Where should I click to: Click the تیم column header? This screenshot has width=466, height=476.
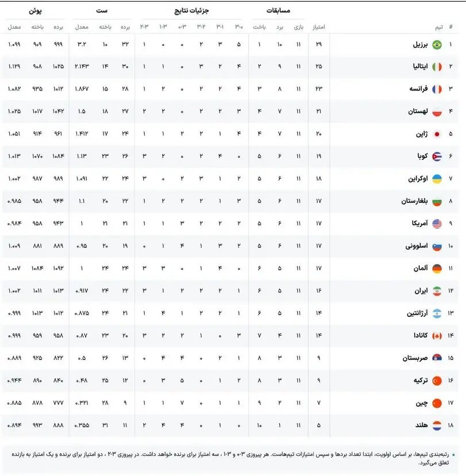click(x=438, y=27)
